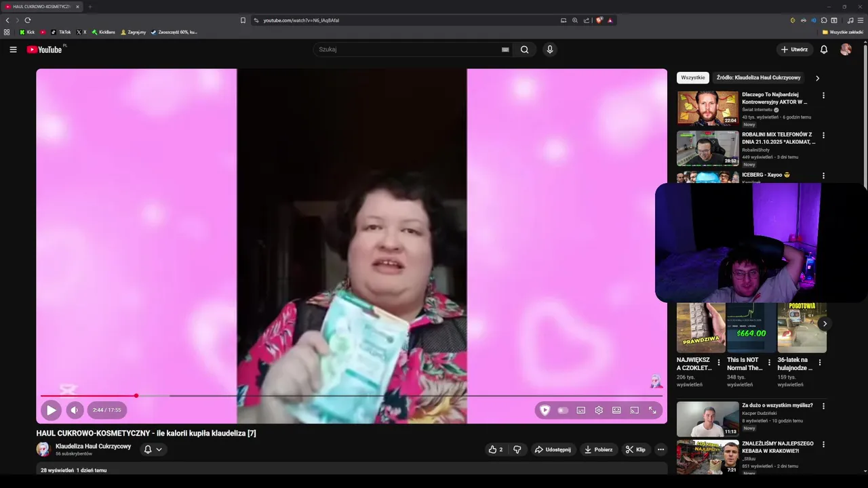Click the shield icon in player controls
The image size is (868, 488).
pyautogui.click(x=545, y=410)
